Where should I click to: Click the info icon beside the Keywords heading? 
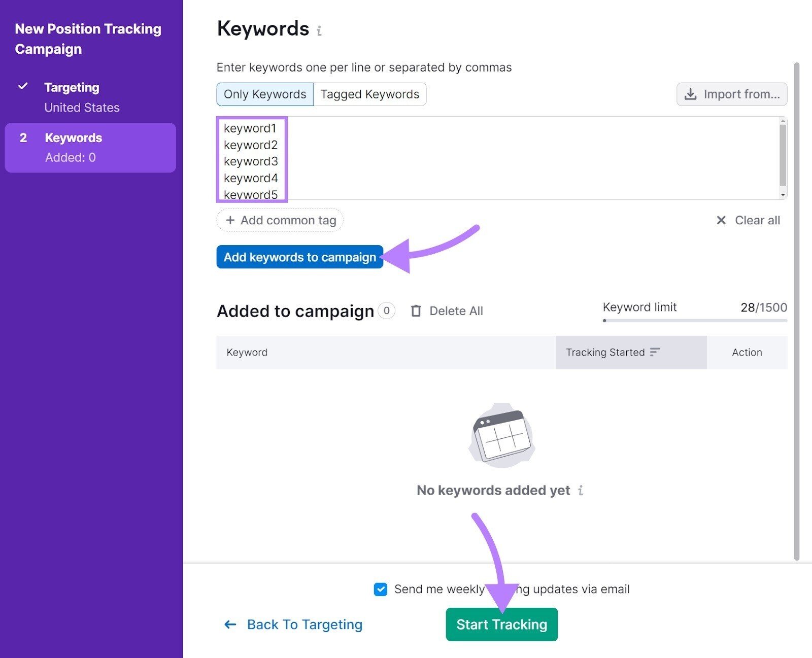(x=319, y=30)
